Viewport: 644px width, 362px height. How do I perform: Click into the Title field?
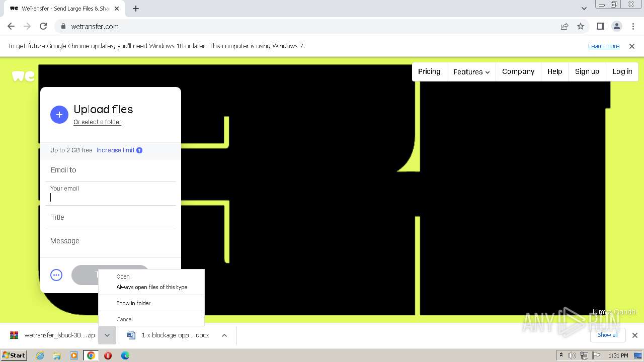[x=111, y=217]
